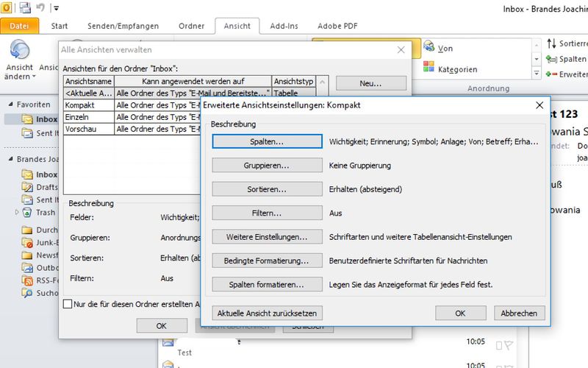Select the Vorschau view row
The image size is (588, 368).
[x=132, y=130]
